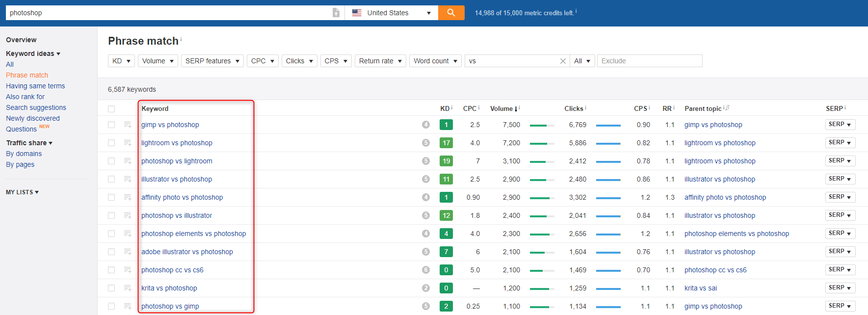Open the Volume filter dropdown
Screen dimensions: 868x315
click(x=158, y=61)
